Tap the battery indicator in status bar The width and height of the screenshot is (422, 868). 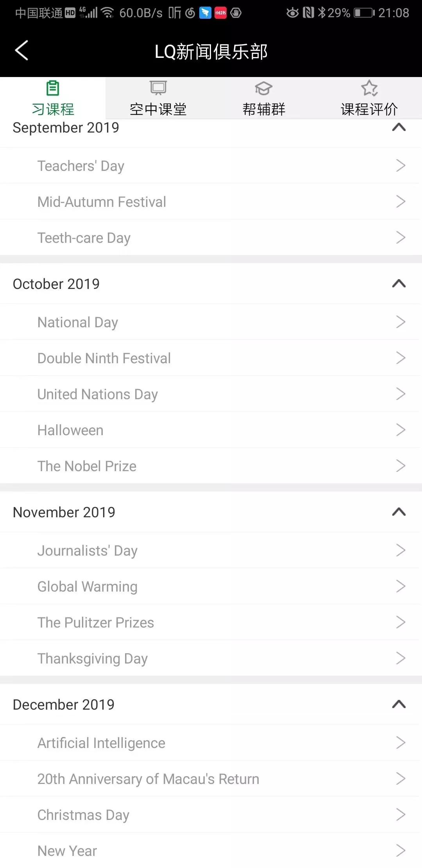(x=364, y=13)
